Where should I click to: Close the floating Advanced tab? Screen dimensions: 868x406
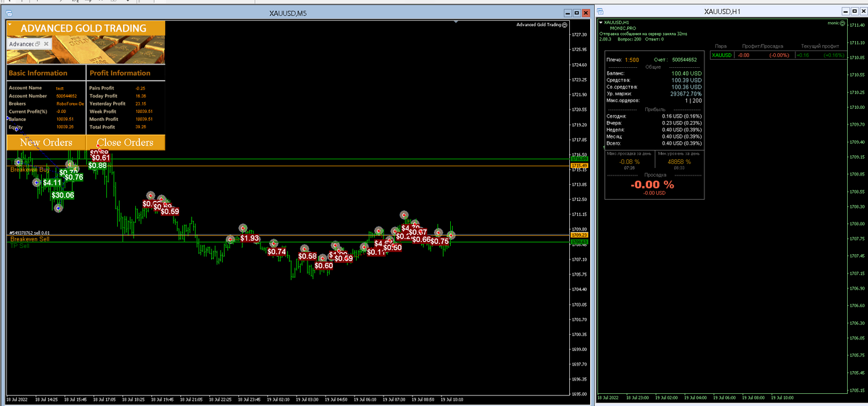(x=47, y=44)
